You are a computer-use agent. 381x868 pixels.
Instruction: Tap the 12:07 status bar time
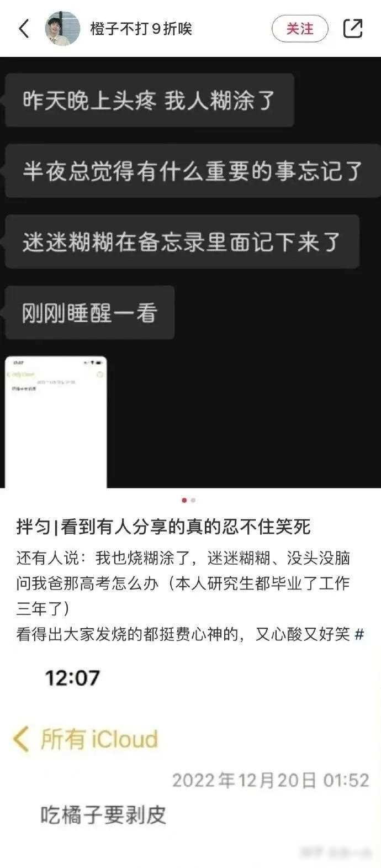[x=72, y=677]
